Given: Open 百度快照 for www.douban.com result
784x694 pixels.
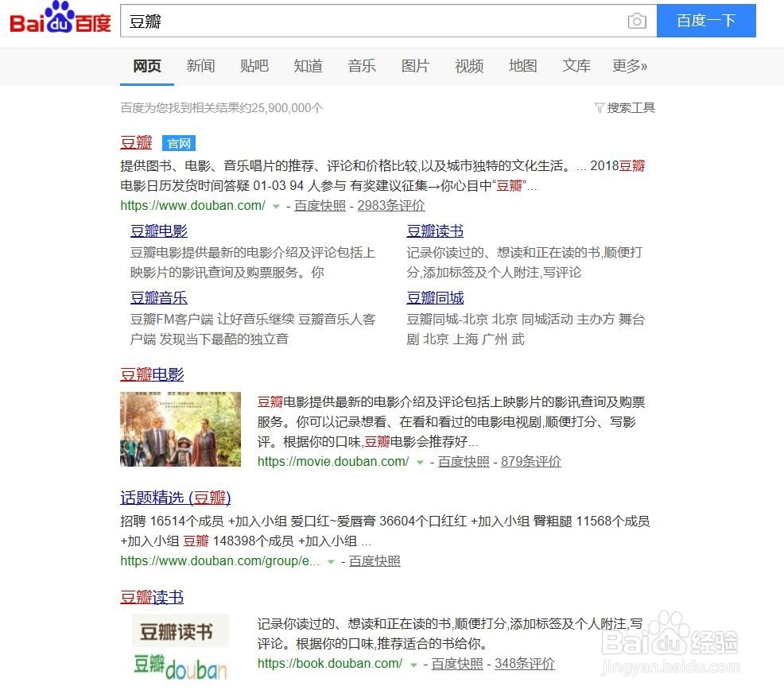Looking at the screenshot, I should 320,206.
